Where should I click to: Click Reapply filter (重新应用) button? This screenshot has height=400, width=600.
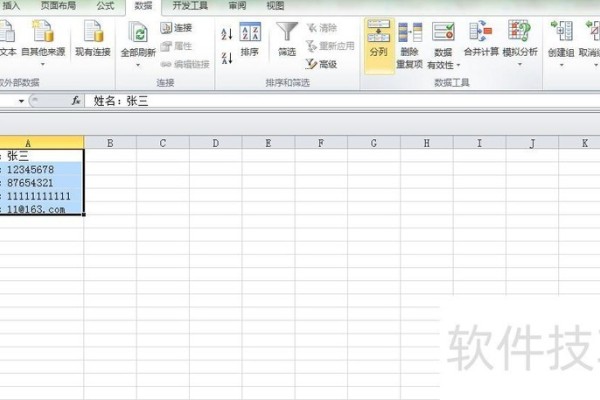(x=330, y=46)
